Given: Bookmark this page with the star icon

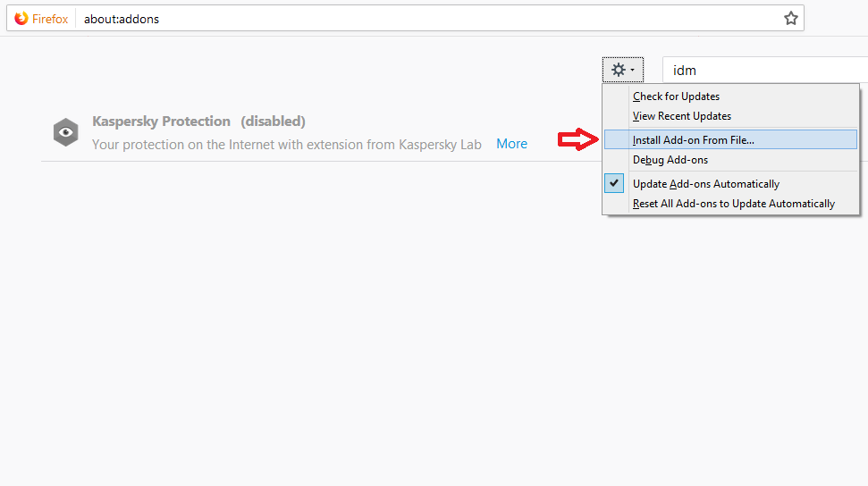Looking at the screenshot, I should pos(790,19).
